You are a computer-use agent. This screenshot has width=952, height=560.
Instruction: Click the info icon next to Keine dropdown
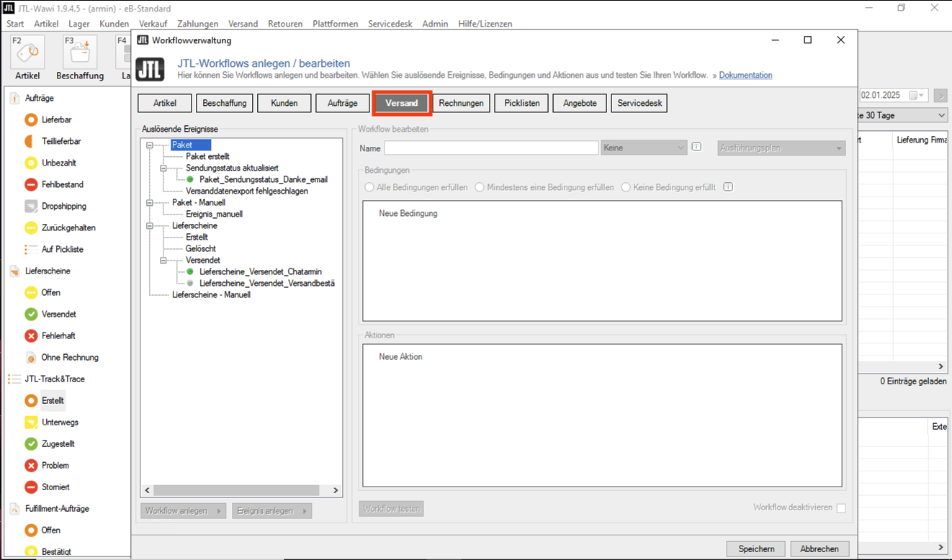click(696, 148)
